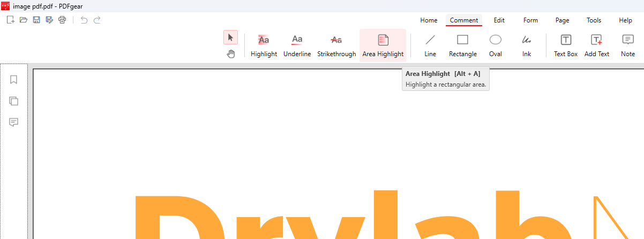
Task: Open the comments list sidebar panel
Action: coord(14,122)
